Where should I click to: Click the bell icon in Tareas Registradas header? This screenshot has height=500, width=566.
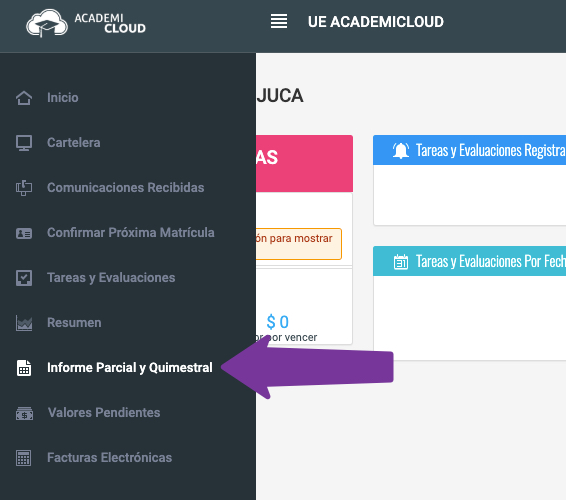401,150
